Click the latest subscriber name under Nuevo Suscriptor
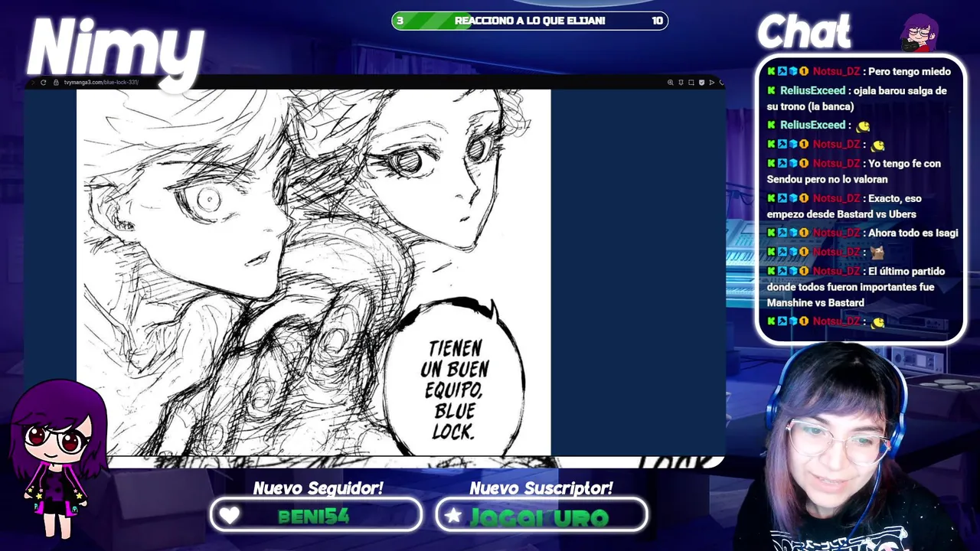 pos(540,517)
